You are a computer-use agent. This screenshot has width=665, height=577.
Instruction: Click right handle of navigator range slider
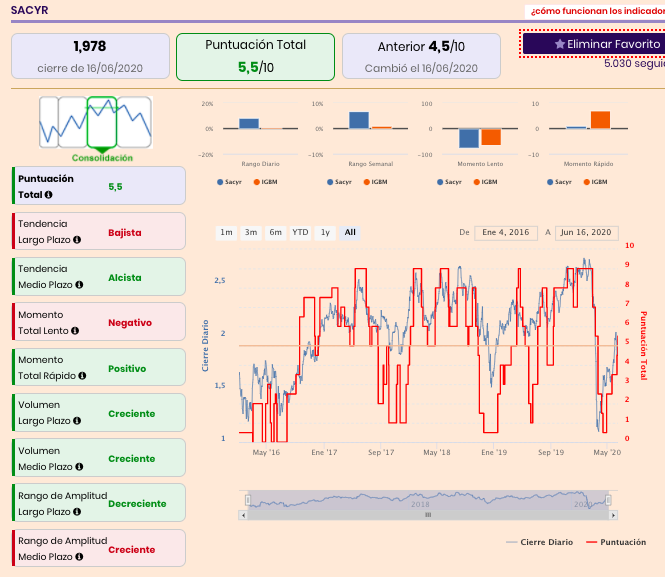[x=608, y=500]
